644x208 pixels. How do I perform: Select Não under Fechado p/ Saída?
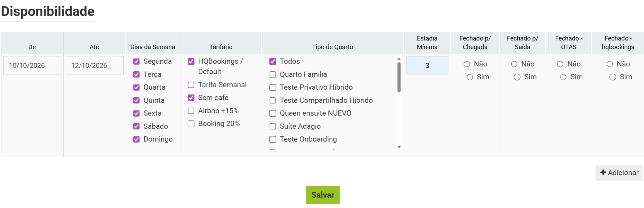(514, 64)
